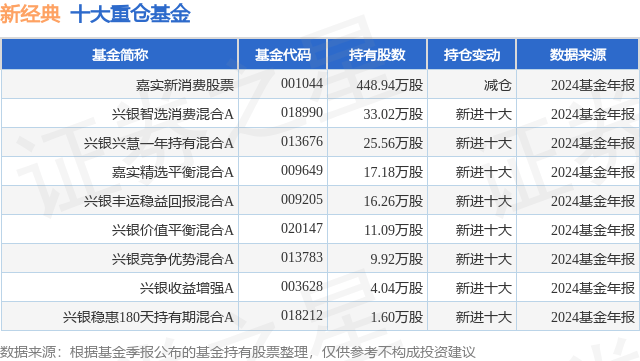This screenshot has width=640, height=361.
Task: Click the 持仓变动 column header
Action: (x=472, y=55)
